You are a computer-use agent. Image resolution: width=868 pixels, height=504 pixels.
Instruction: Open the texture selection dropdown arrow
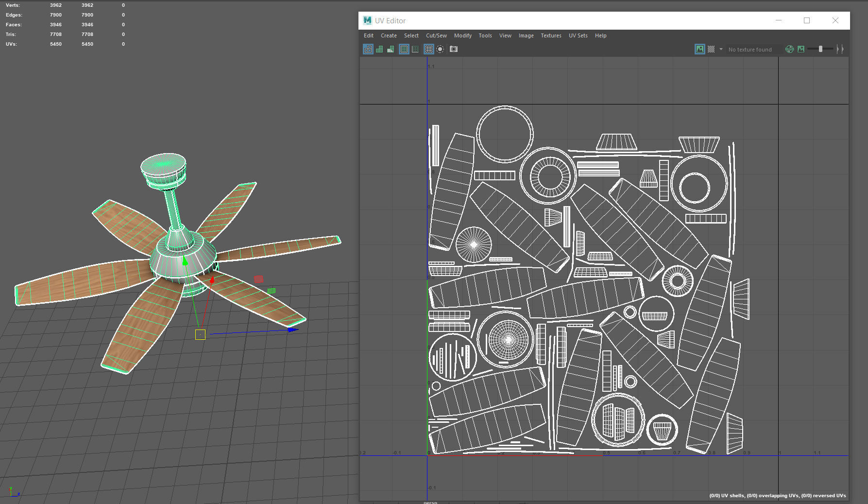coord(721,49)
